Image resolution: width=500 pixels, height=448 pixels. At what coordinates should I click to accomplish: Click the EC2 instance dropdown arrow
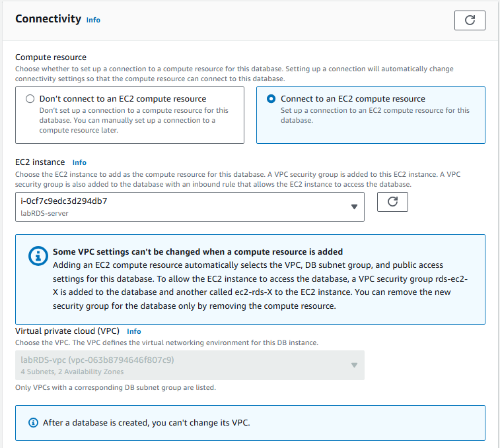pyautogui.click(x=355, y=207)
